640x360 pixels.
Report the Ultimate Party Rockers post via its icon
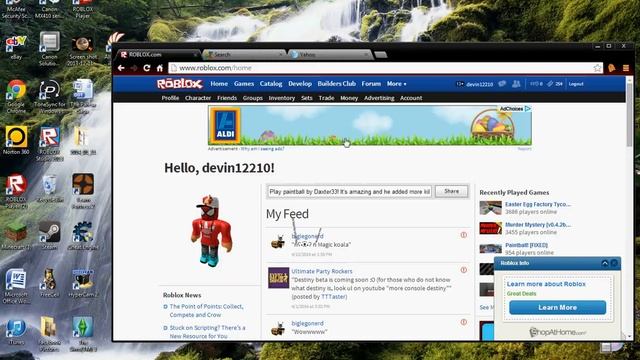[x=464, y=270]
